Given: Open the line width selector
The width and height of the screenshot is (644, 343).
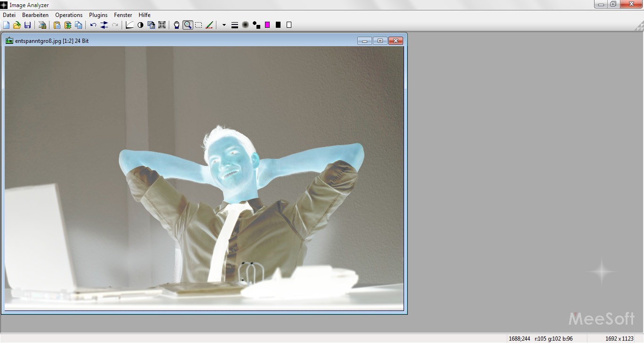Looking at the screenshot, I should pyautogui.click(x=234, y=25).
